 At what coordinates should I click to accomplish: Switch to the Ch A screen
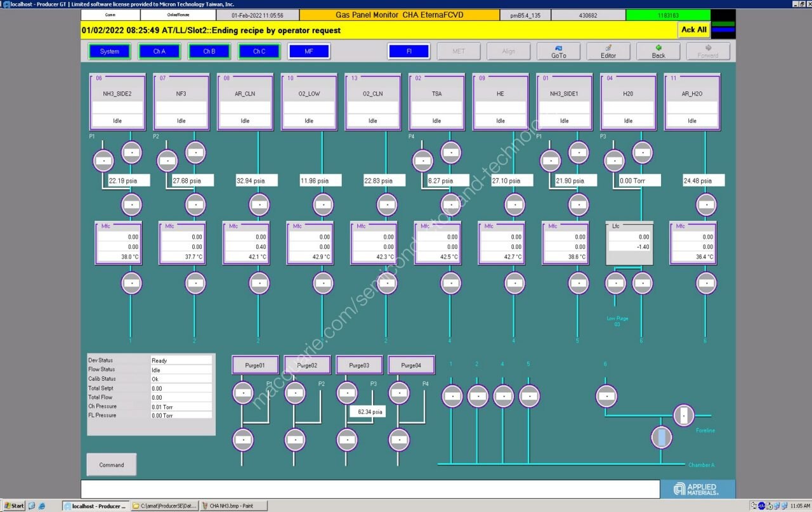[x=159, y=51]
